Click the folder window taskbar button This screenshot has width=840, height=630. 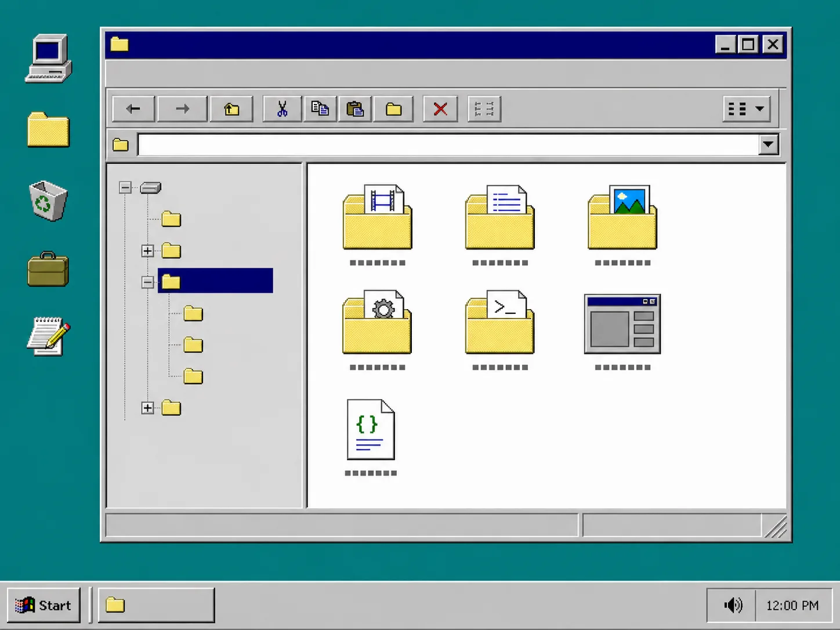pos(156,605)
